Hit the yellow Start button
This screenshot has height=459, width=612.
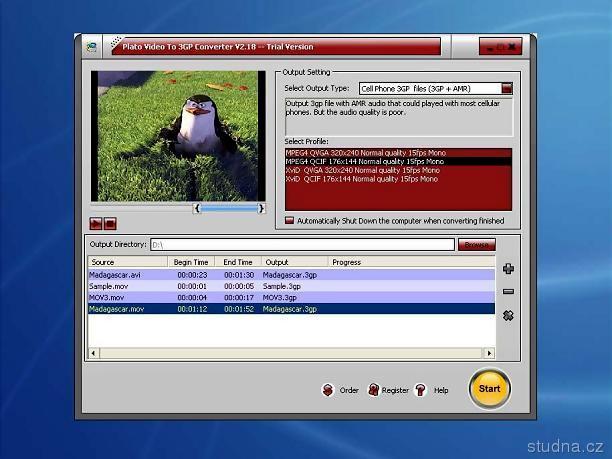489,388
